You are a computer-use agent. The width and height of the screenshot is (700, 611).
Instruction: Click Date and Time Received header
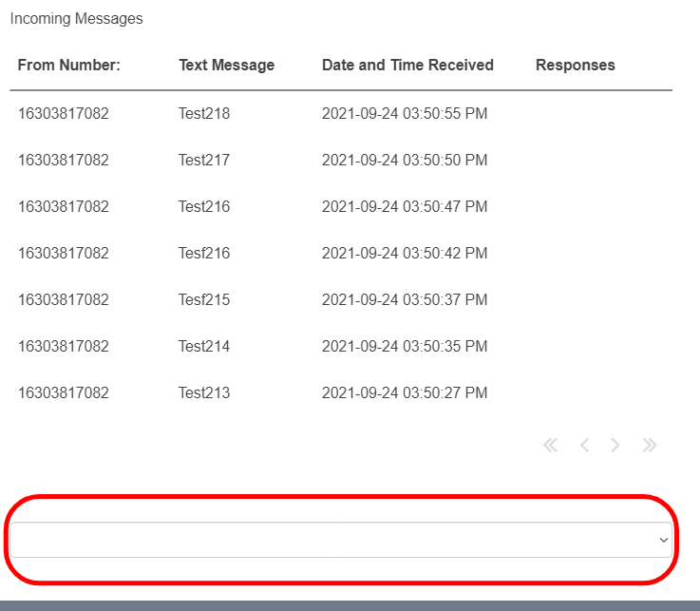pos(407,66)
